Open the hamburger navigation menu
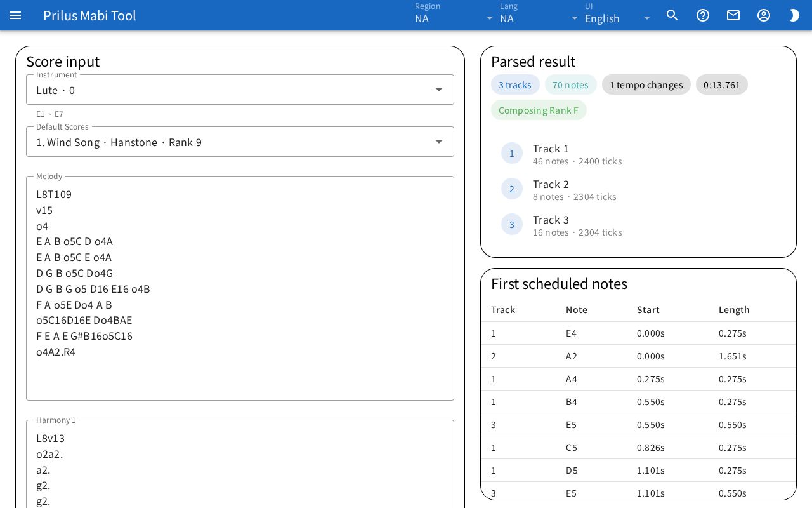 [15, 15]
